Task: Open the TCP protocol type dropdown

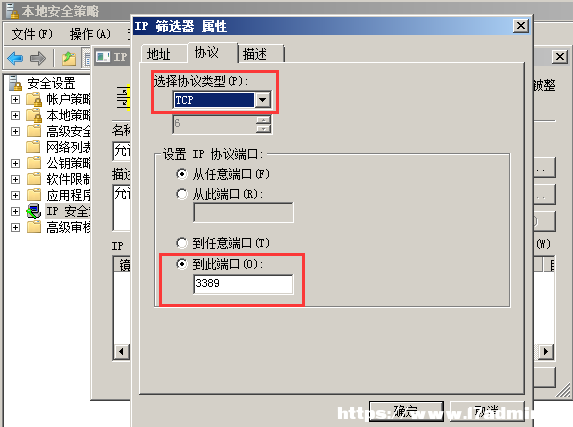Action: [x=262, y=100]
